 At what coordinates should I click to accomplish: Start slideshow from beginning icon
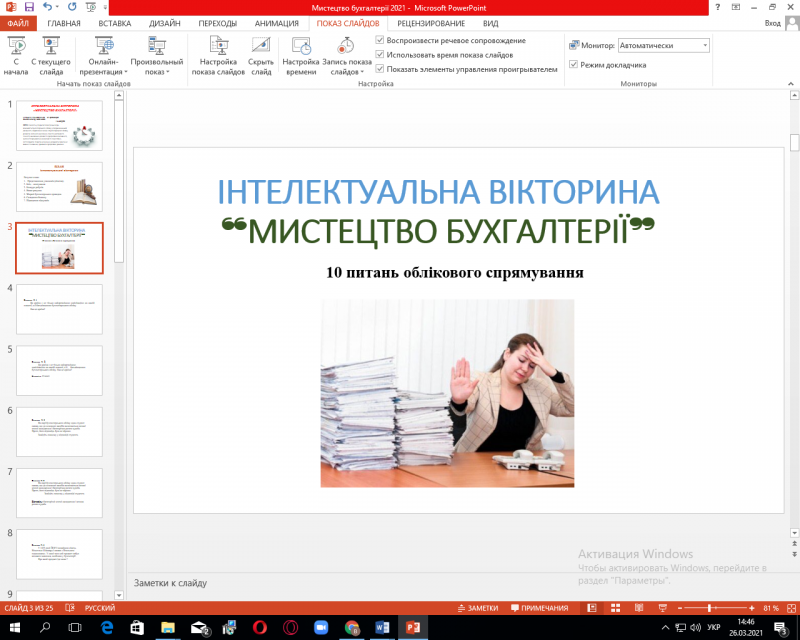(16, 56)
